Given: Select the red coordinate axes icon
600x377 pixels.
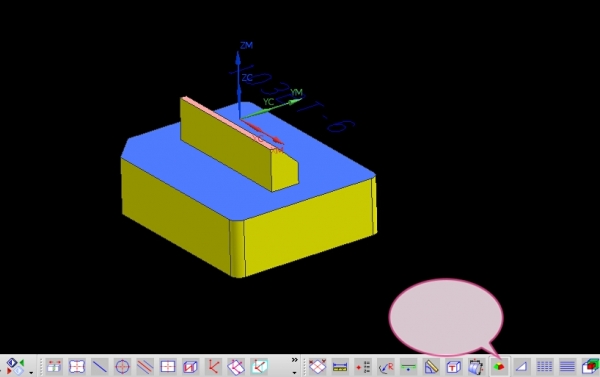Looking at the screenshot, I should (213, 367).
